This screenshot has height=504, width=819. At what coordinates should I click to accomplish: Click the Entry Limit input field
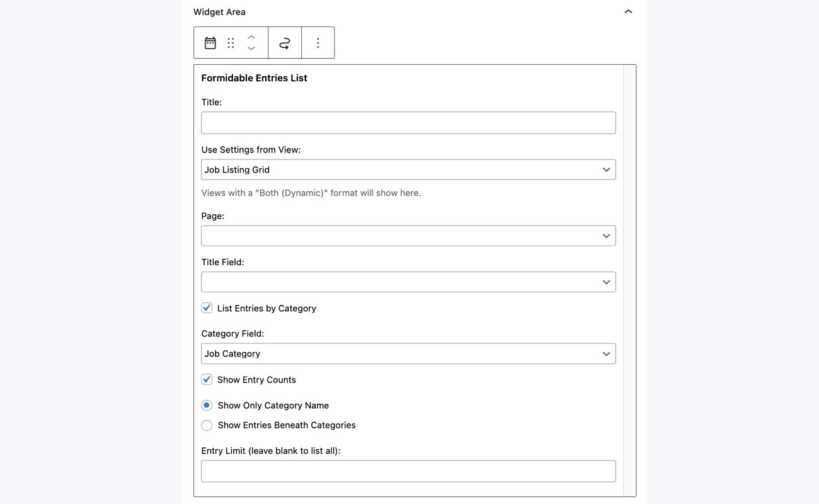[x=408, y=471]
